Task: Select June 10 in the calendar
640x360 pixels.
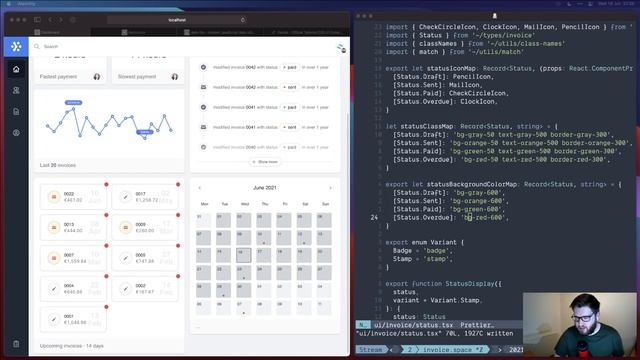Action: (263, 238)
